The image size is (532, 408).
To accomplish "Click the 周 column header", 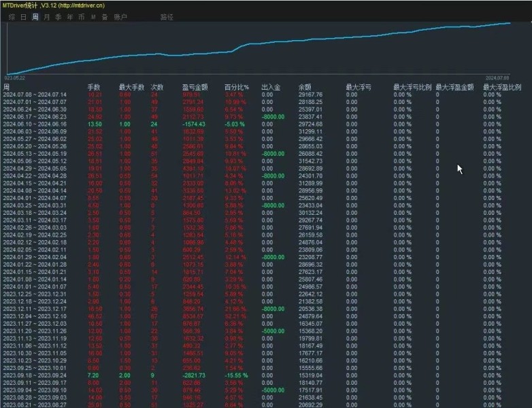I will 6,87.
